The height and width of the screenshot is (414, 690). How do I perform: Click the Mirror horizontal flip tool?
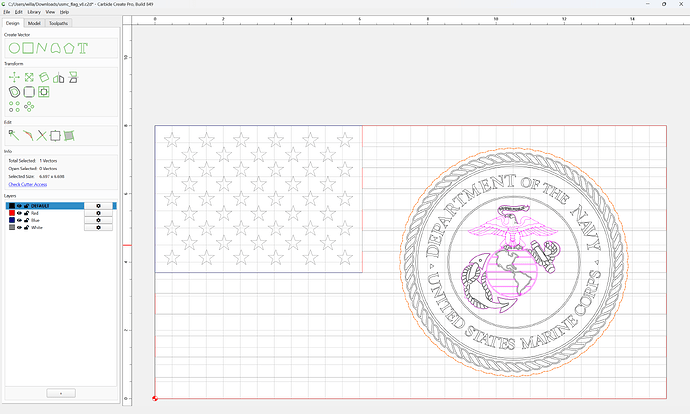pos(59,78)
